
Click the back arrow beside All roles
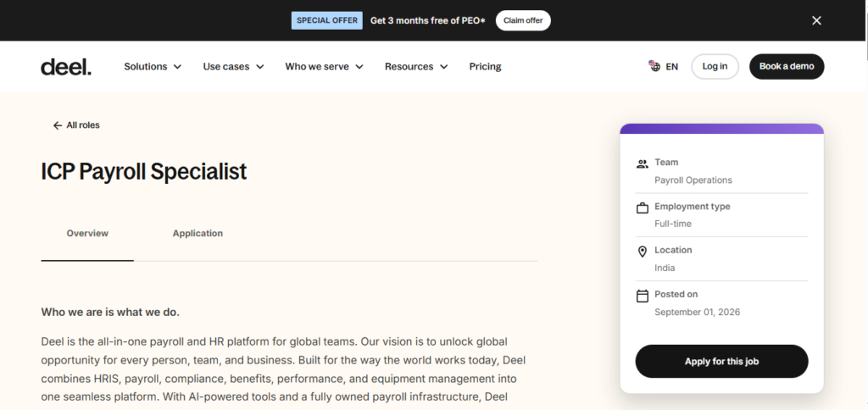(57, 125)
